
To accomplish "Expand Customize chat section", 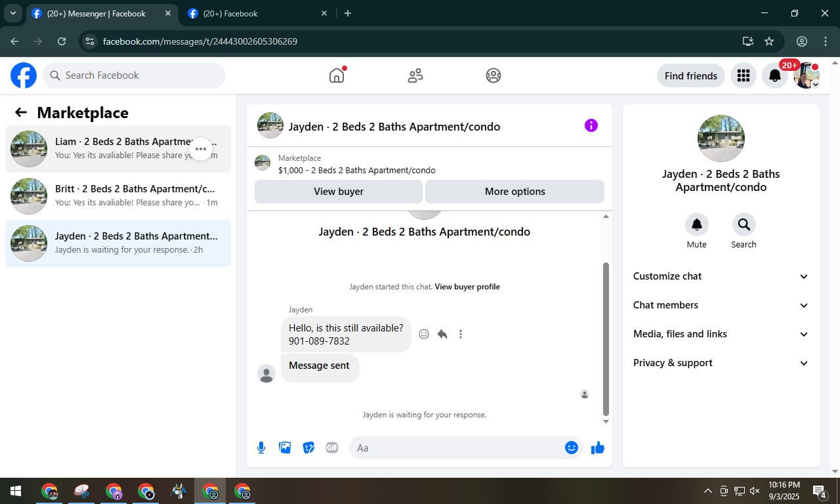I will coord(721,276).
